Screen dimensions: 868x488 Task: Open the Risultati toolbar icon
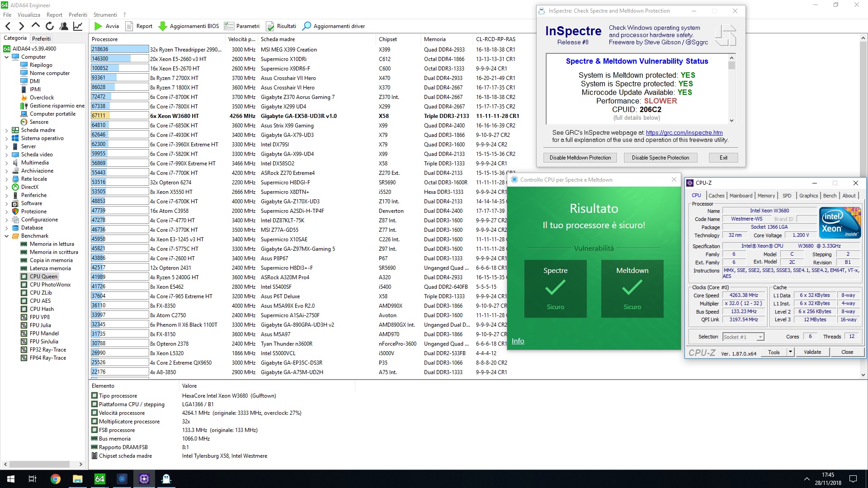point(270,26)
